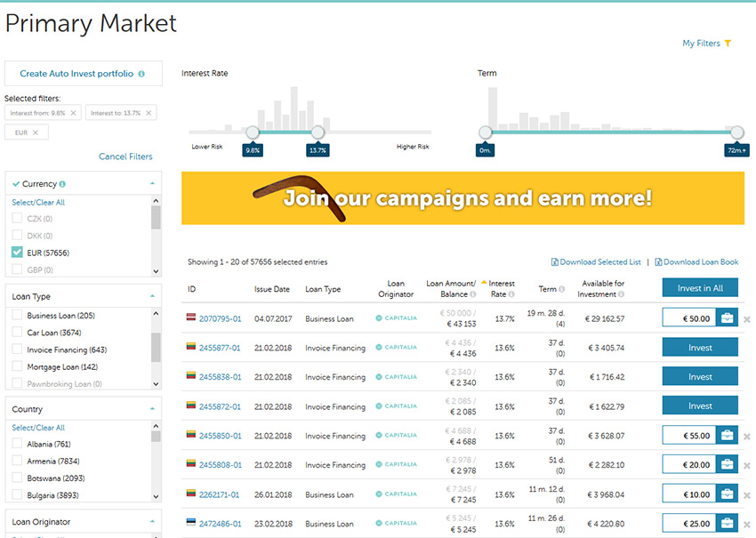Click the Invest in All button
The width and height of the screenshot is (756, 538).
tap(701, 288)
